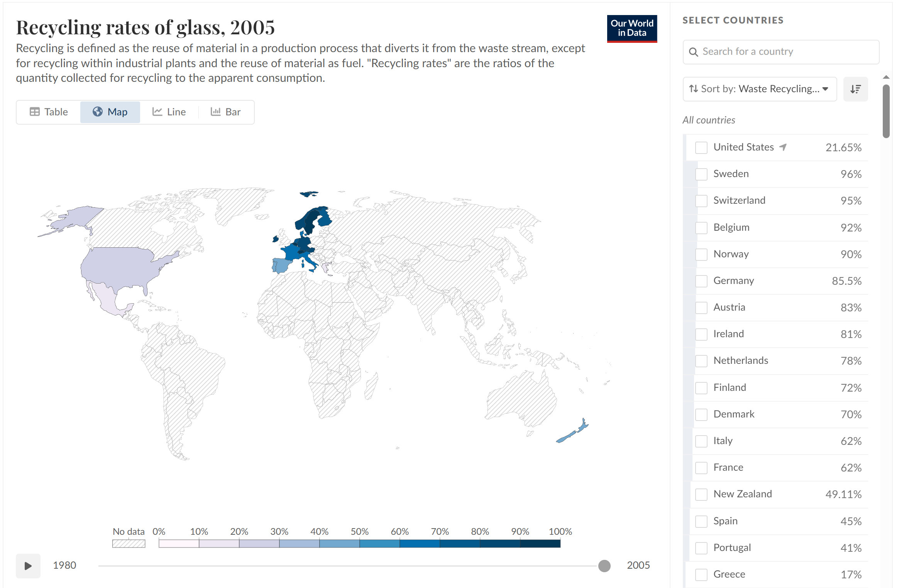This screenshot has width=904, height=588.
Task: Select the New Zealand checkbox
Action: click(701, 494)
